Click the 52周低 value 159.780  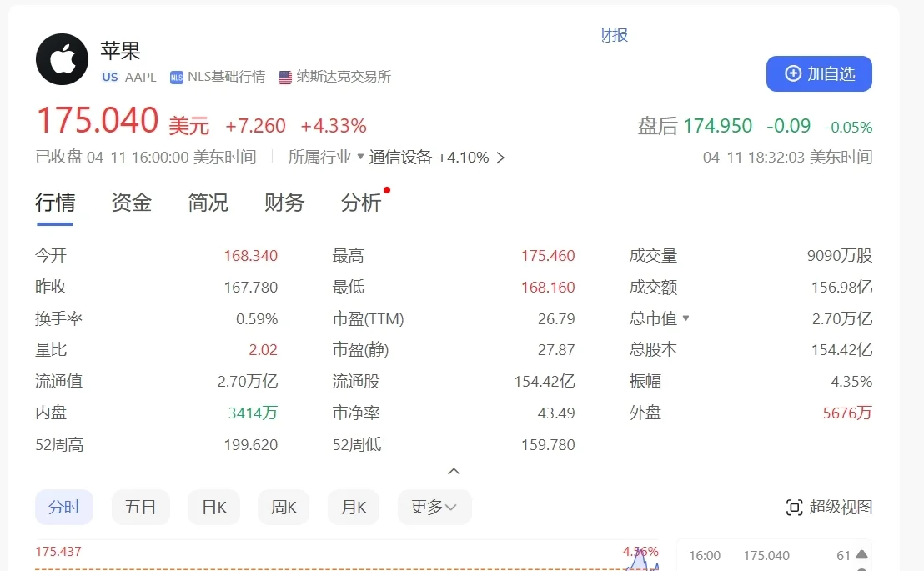[548, 445]
